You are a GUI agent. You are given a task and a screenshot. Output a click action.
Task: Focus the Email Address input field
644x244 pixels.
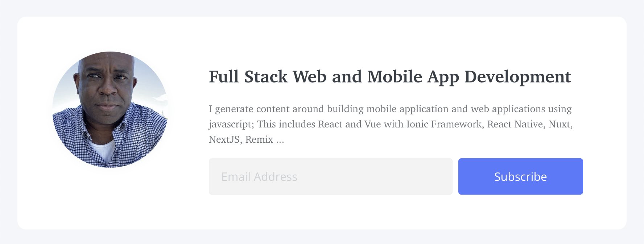pos(330,176)
